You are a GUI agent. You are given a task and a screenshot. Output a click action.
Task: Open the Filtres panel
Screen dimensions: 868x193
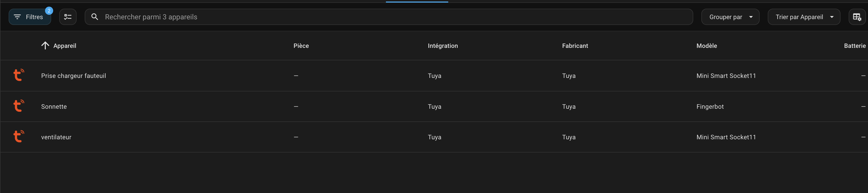[30, 17]
